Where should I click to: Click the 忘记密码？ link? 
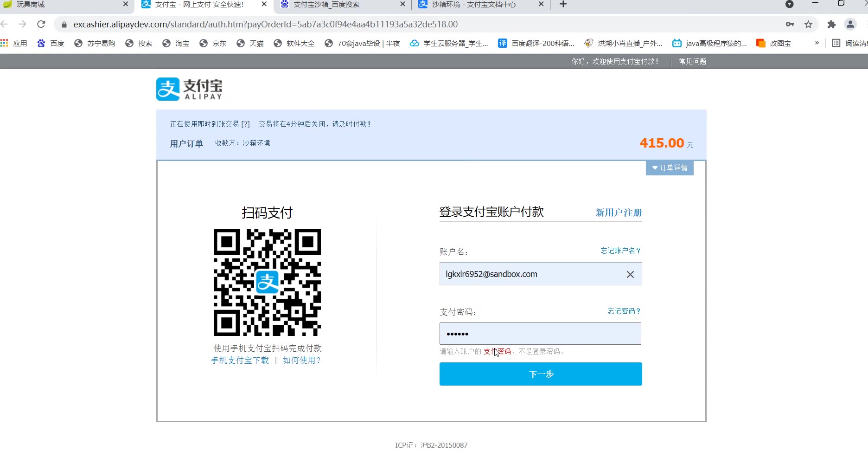click(x=624, y=311)
